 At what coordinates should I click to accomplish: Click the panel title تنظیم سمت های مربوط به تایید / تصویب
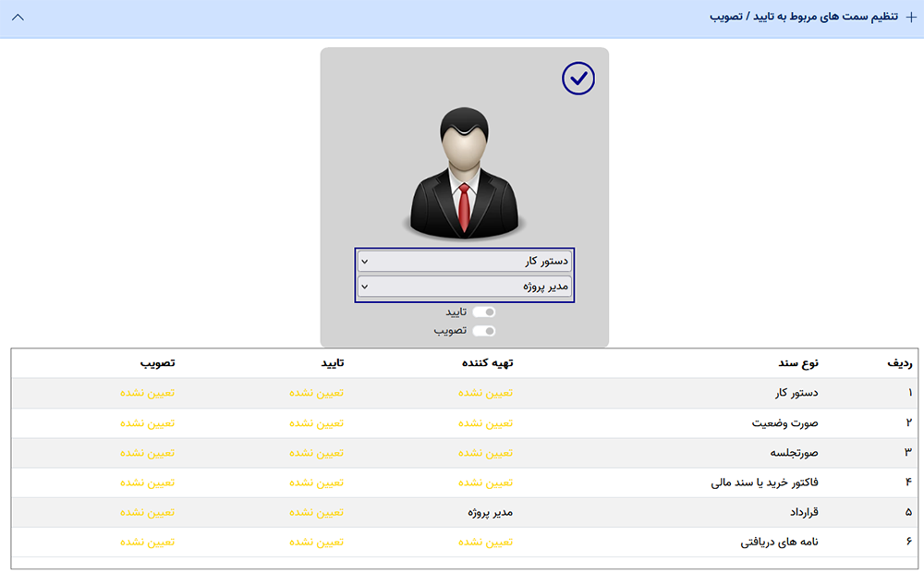tap(806, 18)
